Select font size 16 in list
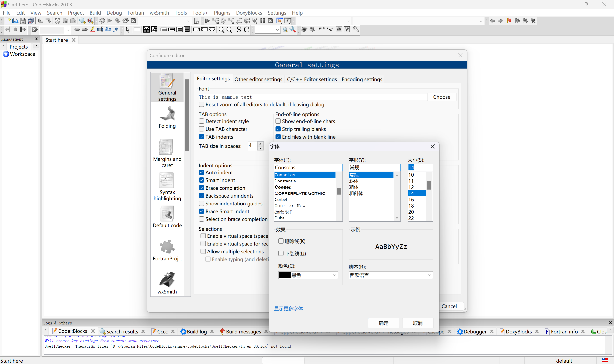614x364 pixels. pyautogui.click(x=416, y=199)
